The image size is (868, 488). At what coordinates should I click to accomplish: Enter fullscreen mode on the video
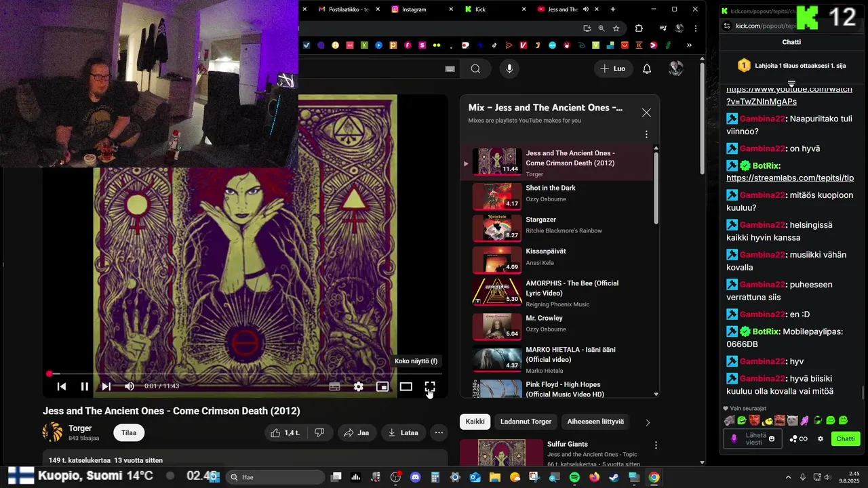click(x=430, y=386)
